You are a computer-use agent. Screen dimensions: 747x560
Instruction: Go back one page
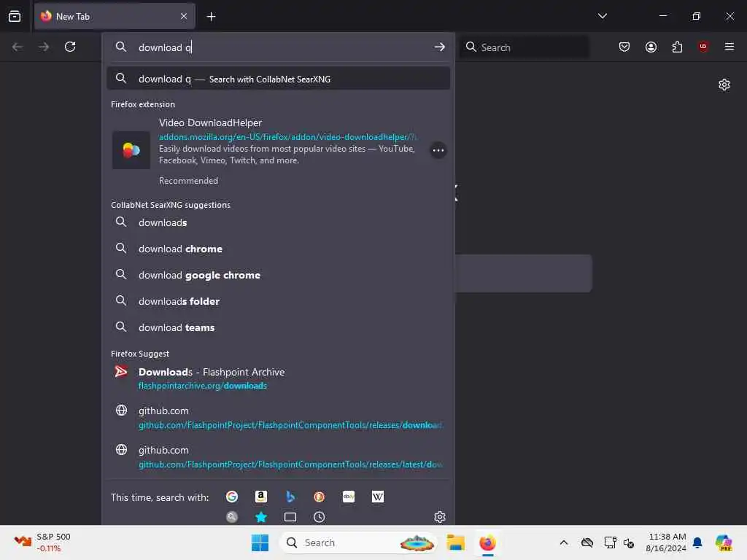[18, 47]
